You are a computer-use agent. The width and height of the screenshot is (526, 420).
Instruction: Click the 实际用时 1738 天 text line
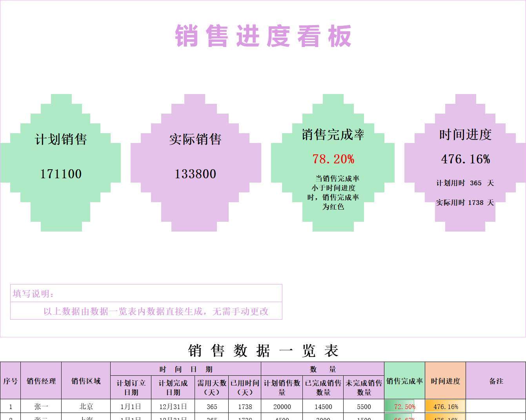coord(465,203)
